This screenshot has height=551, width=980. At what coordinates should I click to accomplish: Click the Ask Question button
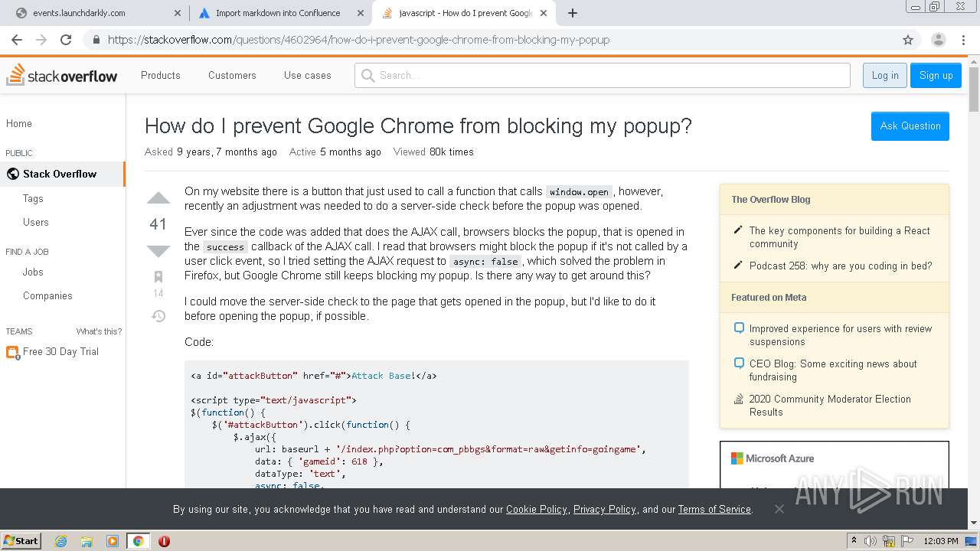[x=910, y=126]
